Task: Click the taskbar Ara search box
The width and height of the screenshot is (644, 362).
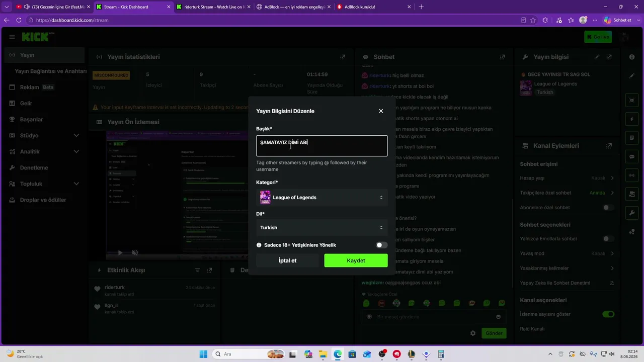Action: coord(248,354)
